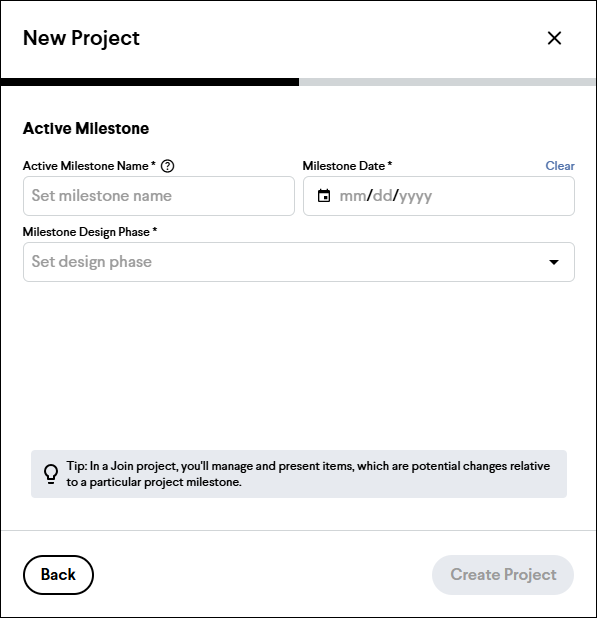Screen dimensions: 597x618
Task: Select the dd day segment of the date
Action: [x=382, y=195]
